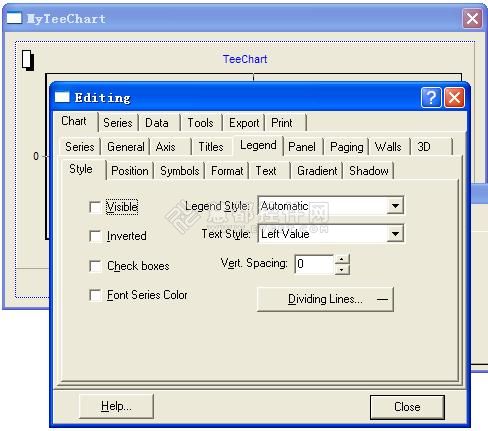Select the Titles tab
This screenshot has width=488, height=431.
point(211,147)
